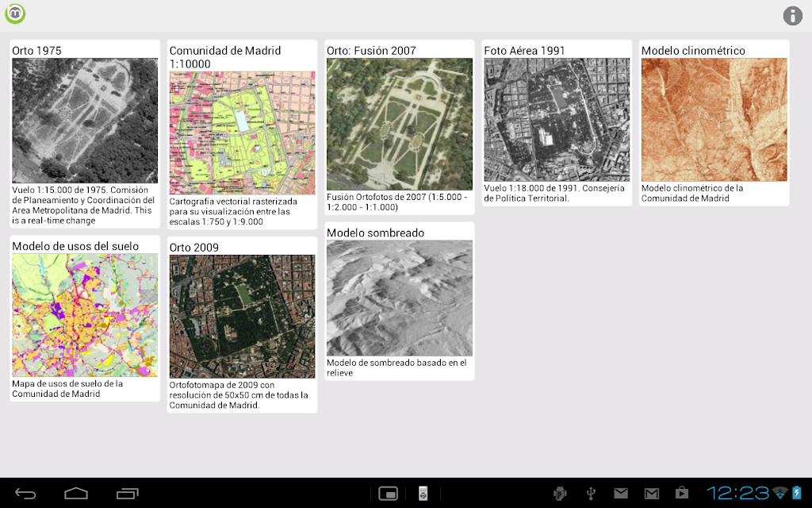Click the clock showing 12:23
The height and width of the screenshot is (508, 812).
[737, 494]
